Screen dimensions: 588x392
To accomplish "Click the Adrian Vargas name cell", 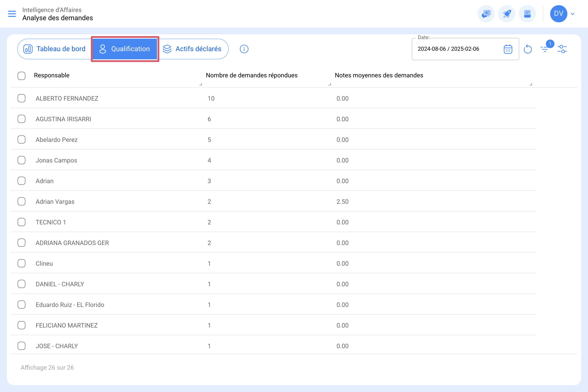I will point(55,202).
